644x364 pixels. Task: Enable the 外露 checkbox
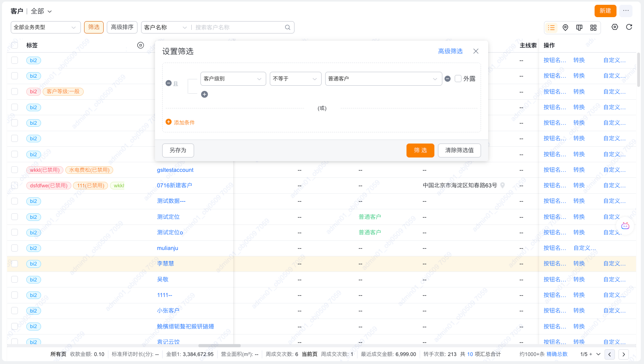pos(458,79)
